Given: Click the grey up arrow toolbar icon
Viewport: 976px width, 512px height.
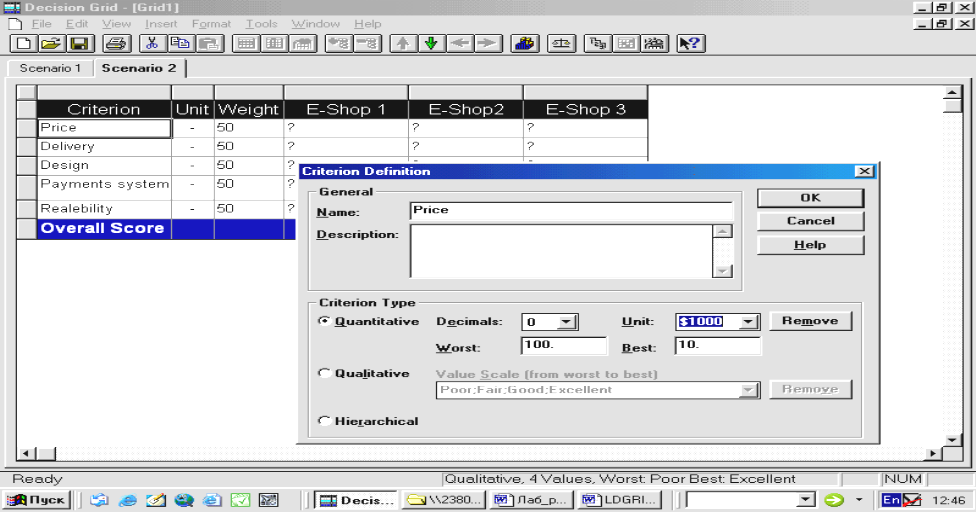Looking at the screenshot, I should tap(403, 44).
